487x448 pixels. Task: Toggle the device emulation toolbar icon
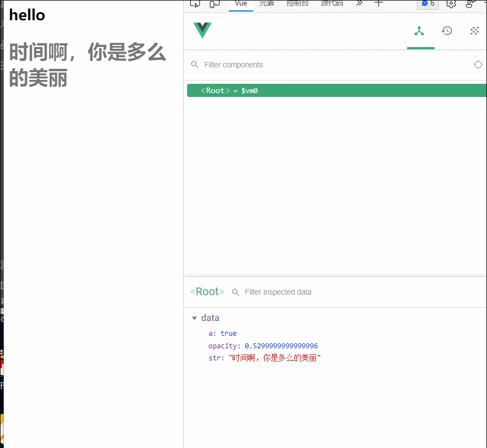pos(214,4)
